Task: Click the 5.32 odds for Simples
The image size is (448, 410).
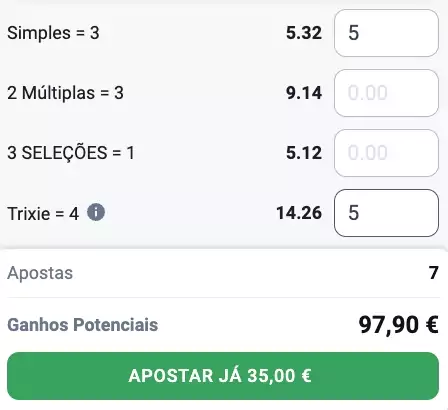Action: coord(304,33)
